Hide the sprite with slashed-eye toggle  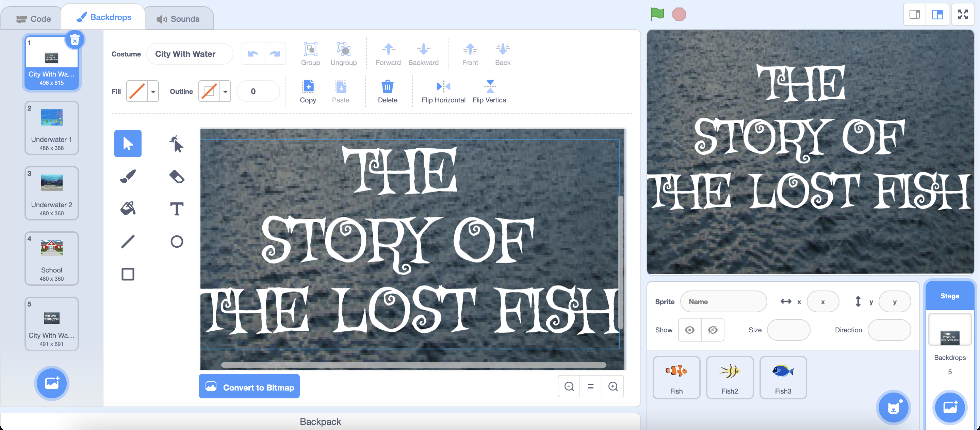tap(713, 330)
